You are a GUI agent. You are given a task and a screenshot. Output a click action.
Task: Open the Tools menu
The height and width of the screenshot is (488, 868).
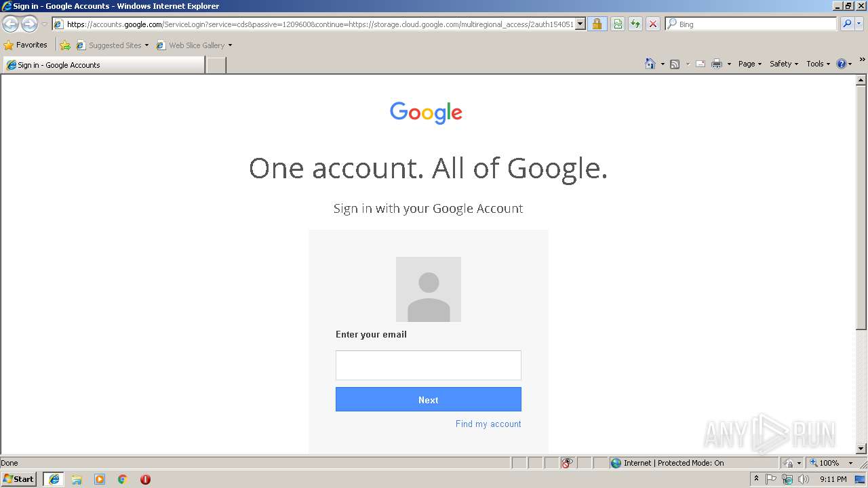[818, 64]
